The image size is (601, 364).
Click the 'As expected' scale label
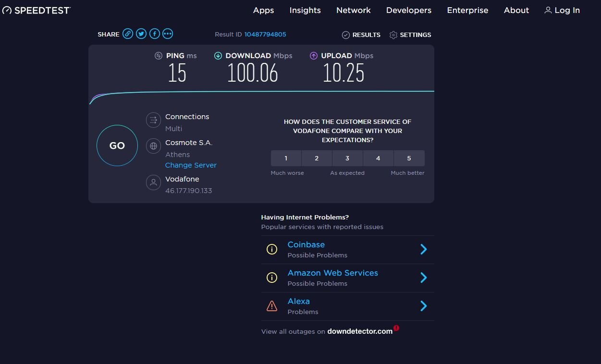coord(347,173)
